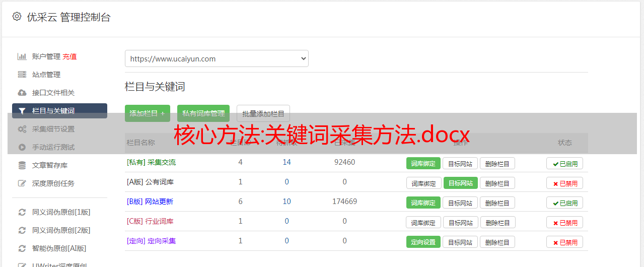The width and height of the screenshot is (644, 267).
Task: Click 目标网站 for the 采集交流 row
Action: pos(460,163)
